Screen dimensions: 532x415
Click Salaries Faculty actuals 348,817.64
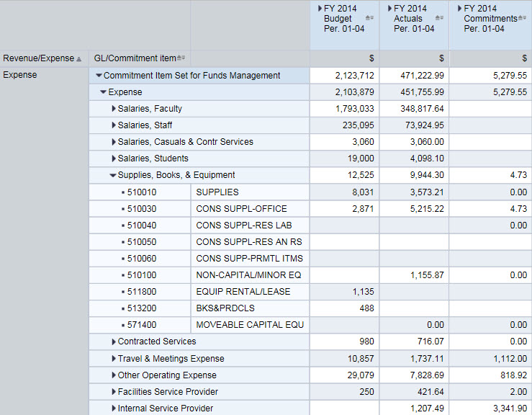tap(422, 109)
